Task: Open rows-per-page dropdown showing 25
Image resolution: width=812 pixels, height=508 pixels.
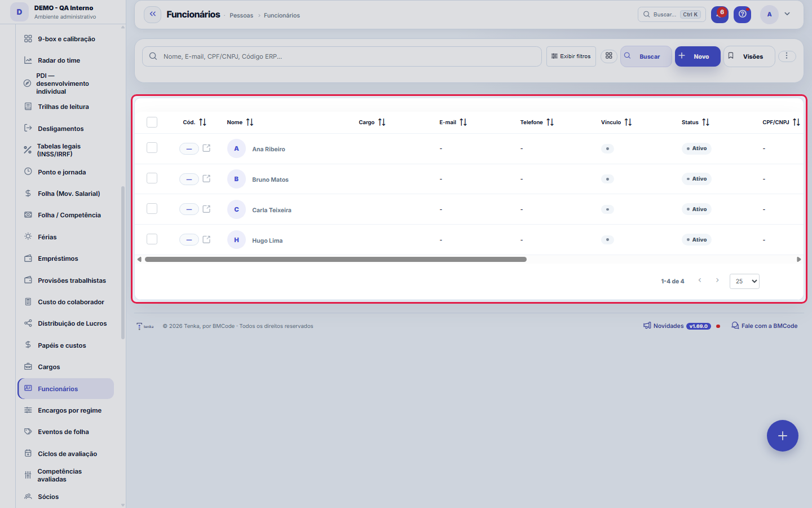Action: [744, 281]
